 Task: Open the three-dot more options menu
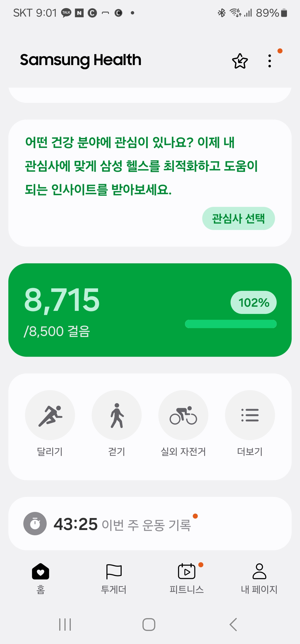click(269, 61)
